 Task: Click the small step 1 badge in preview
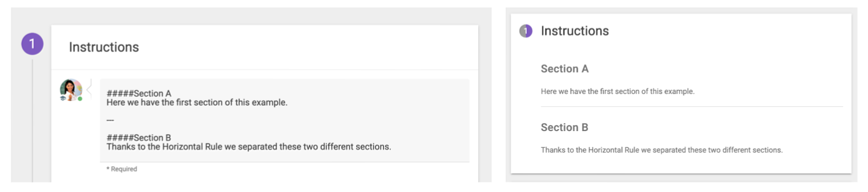[x=525, y=31]
